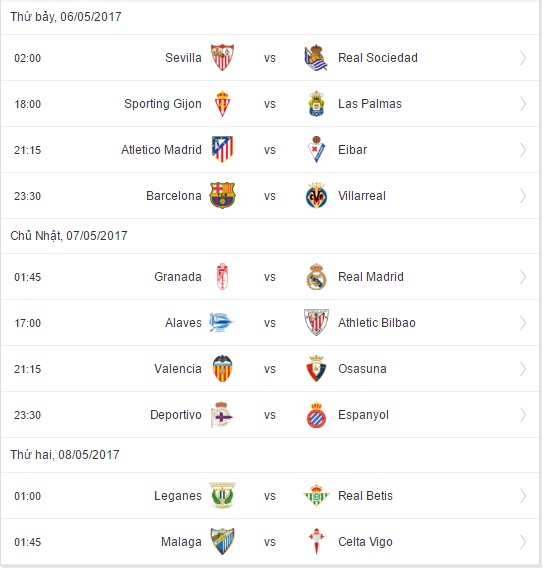
Task: Select the Real Madrid crest
Action: (x=316, y=277)
